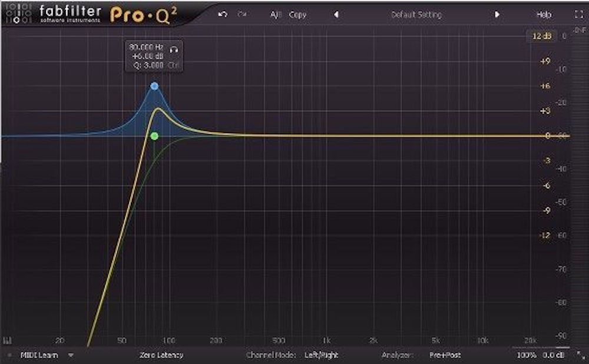Open the Help menu
This screenshot has height=364, width=589.
(544, 15)
